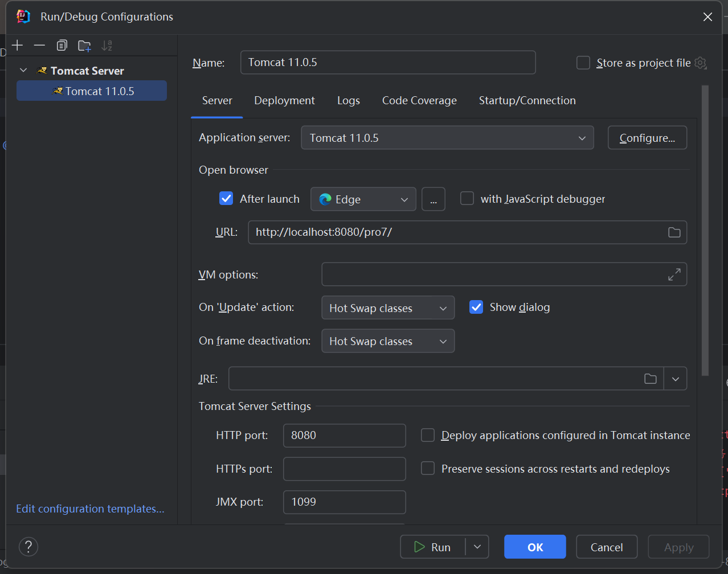
Task: Open the Startup/Connection tab
Action: 527,101
